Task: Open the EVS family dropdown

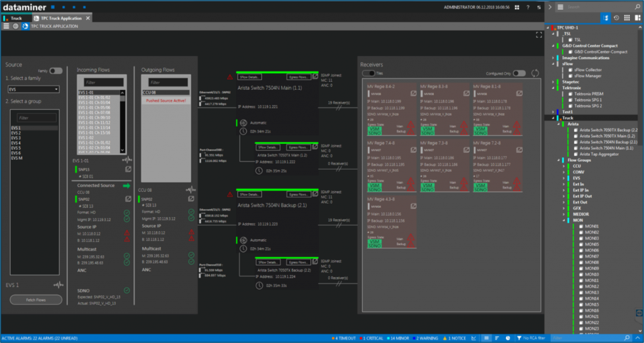Action: pos(34,89)
